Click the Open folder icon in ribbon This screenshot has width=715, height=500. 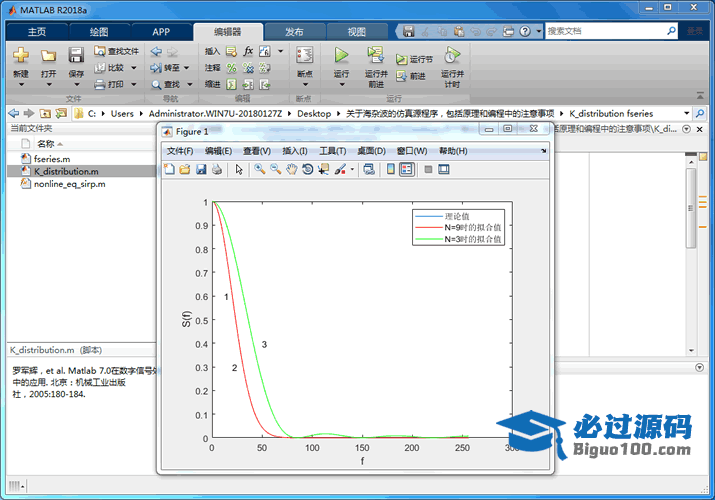click(48, 56)
